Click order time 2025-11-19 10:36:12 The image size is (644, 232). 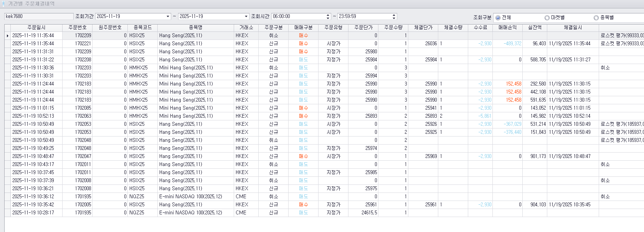coord(33,196)
